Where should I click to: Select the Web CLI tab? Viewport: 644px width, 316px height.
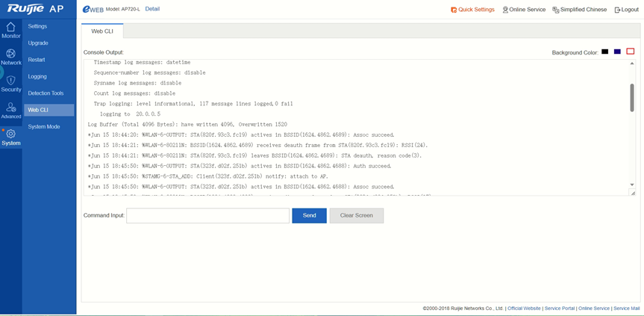point(102,31)
